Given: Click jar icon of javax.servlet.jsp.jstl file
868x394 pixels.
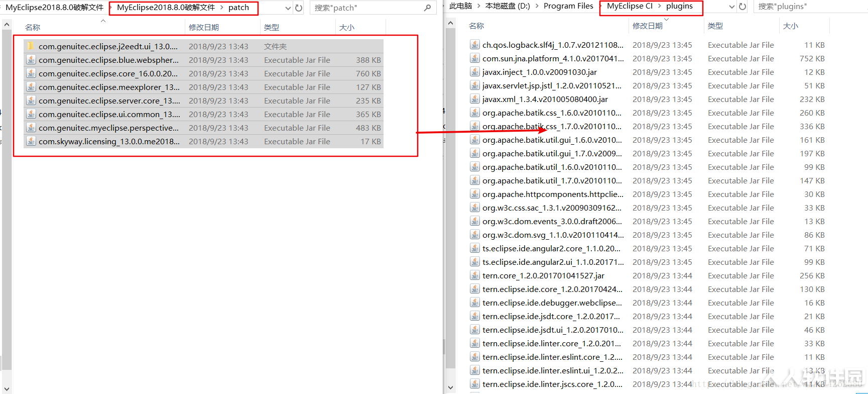Looking at the screenshot, I should [x=474, y=85].
